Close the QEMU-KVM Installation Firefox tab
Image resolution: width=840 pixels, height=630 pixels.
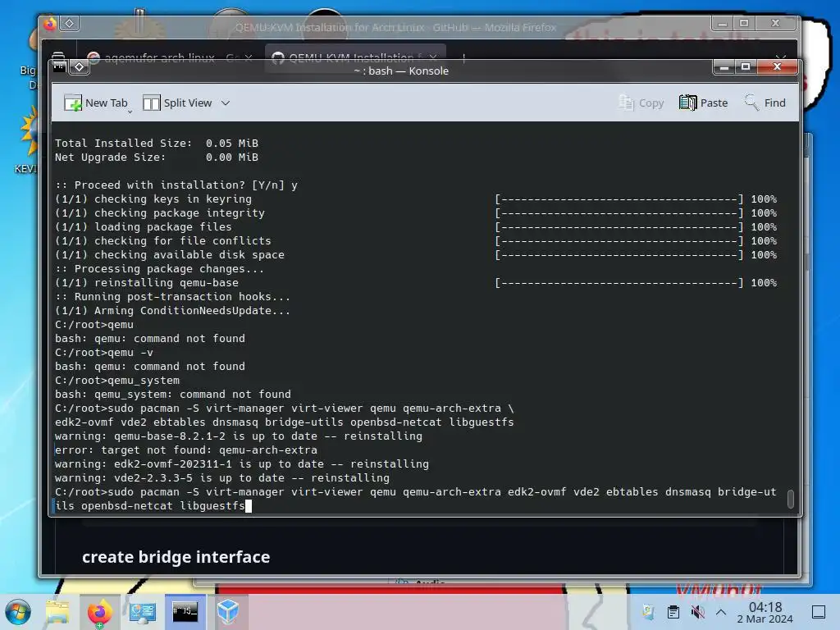(433, 57)
